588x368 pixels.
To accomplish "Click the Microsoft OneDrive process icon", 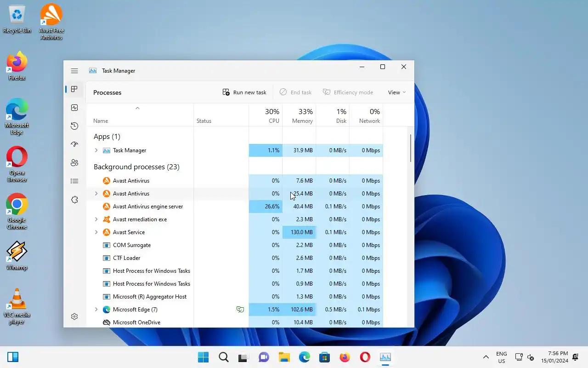I will tap(107, 322).
